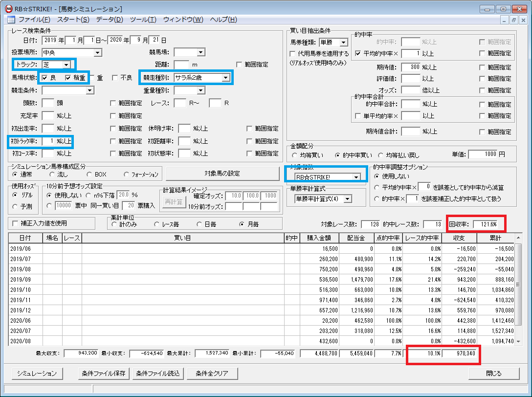This screenshot has height=397, width=532.
Task: Expand the 単勝率計算式(4) dropdown
Action: coord(348,199)
